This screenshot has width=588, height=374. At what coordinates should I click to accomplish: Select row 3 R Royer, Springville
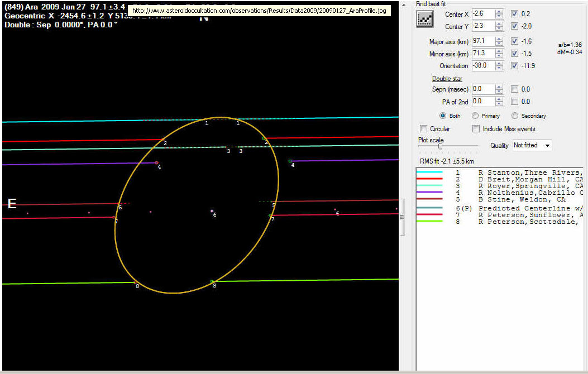click(x=500, y=186)
